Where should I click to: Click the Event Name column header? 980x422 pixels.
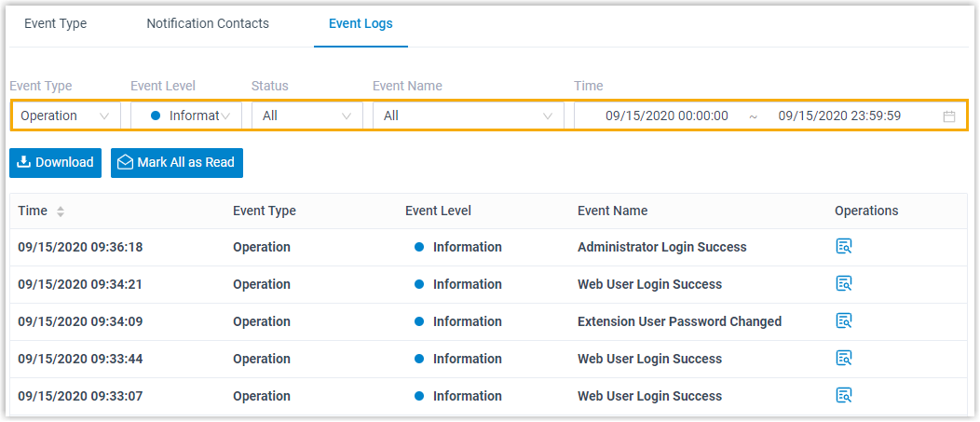[612, 211]
